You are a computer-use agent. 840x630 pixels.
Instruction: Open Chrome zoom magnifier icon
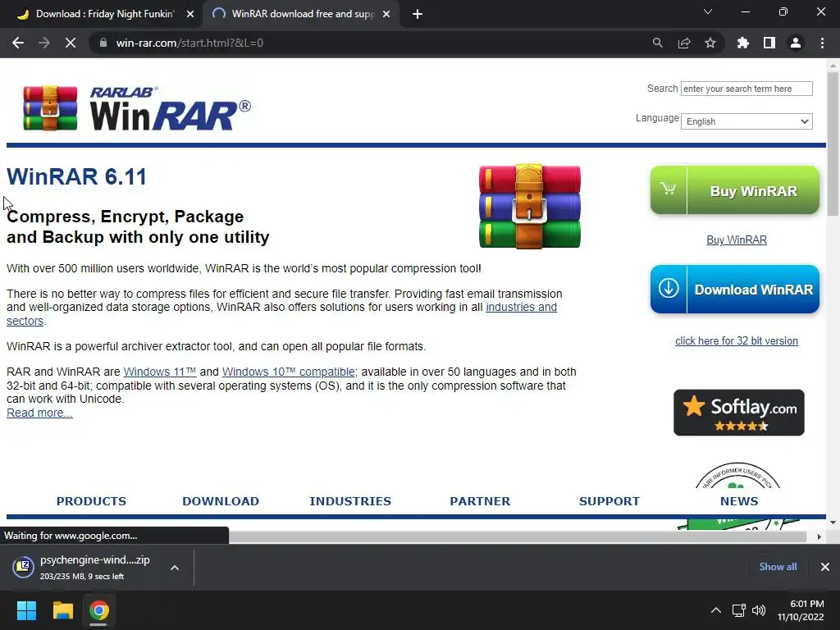point(657,43)
